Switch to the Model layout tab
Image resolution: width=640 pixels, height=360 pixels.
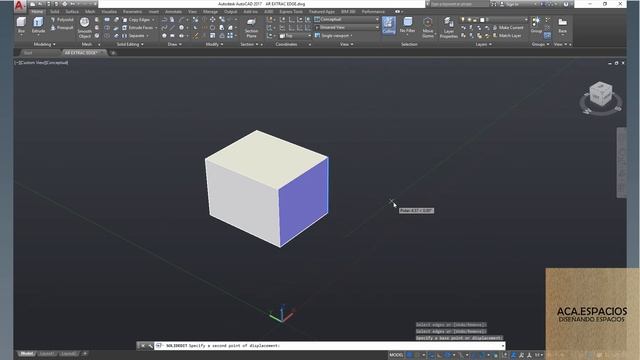coord(27,354)
